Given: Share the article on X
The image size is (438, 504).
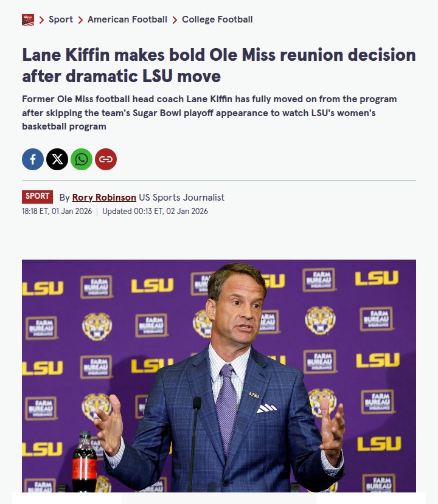Looking at the screenshot, I should 57,159.
